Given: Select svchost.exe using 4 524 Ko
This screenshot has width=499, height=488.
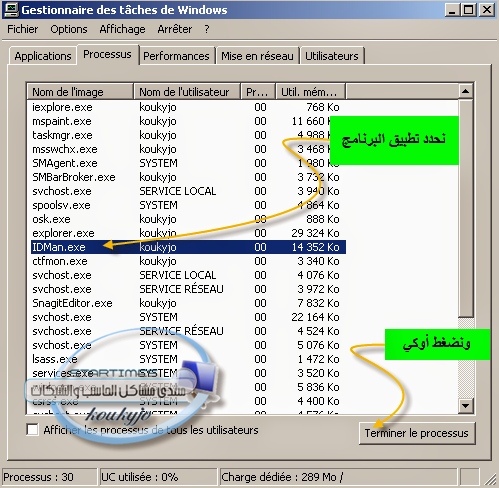Looking at the screenshot, I should click(62, 331).
